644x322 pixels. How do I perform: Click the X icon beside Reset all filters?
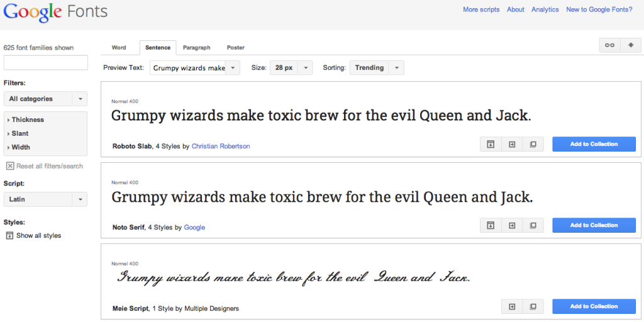10,166
